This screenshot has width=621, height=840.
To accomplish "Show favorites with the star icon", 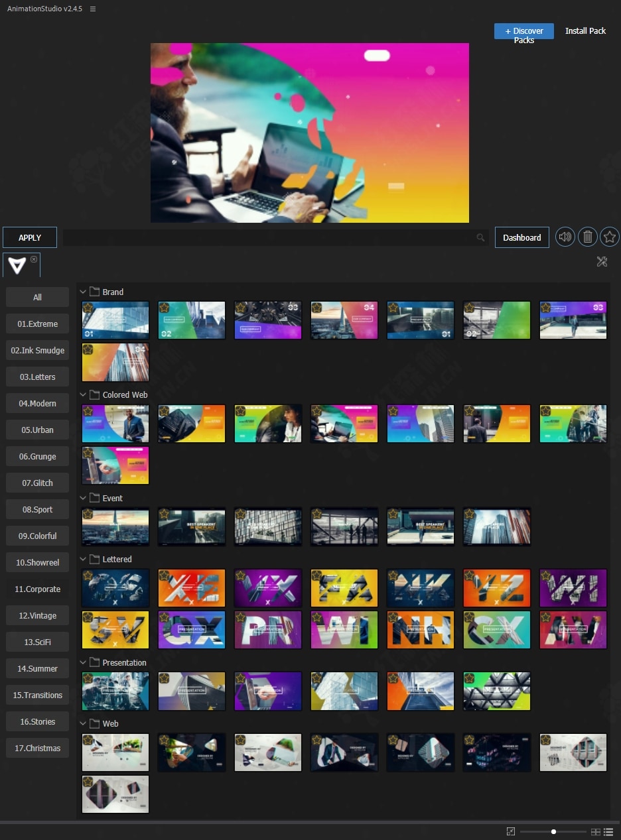I will [609, 237].
